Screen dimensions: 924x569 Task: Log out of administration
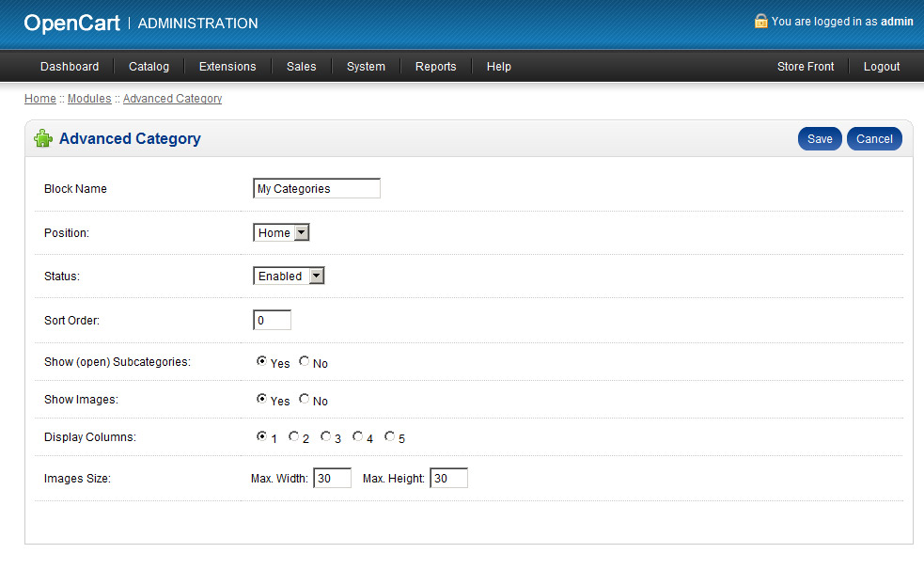click(882, 67)
